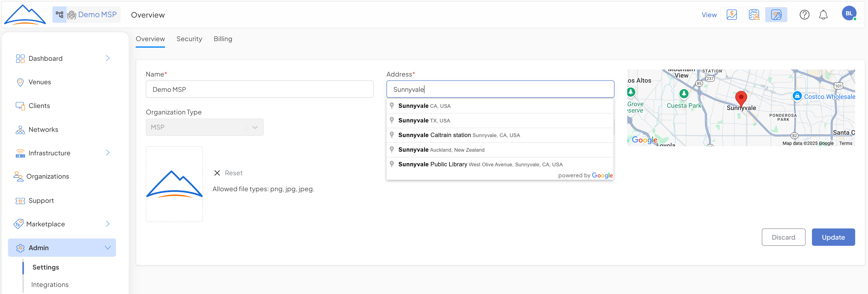Expand the Infrastructure menu chevron
Screen dimensions: 868x294
(108, 153)
